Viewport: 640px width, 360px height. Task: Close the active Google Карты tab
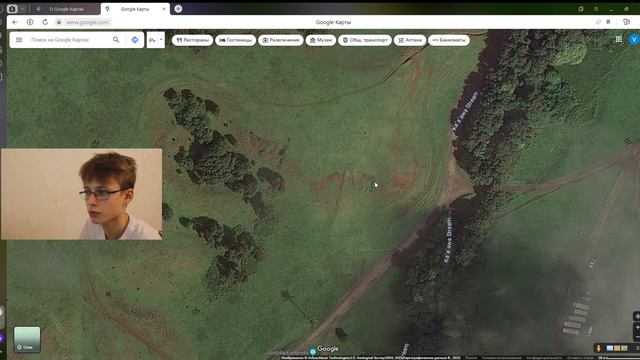coord(164,9)
